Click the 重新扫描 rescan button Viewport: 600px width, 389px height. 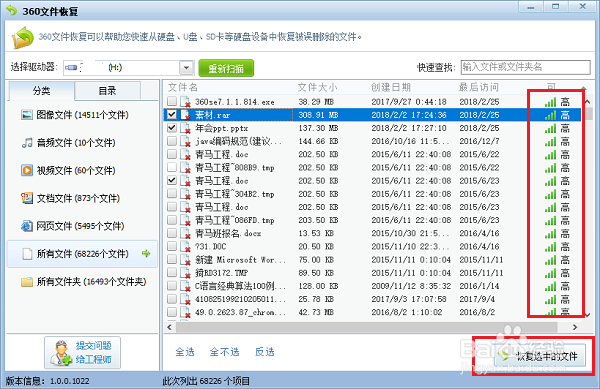(226, 68)
